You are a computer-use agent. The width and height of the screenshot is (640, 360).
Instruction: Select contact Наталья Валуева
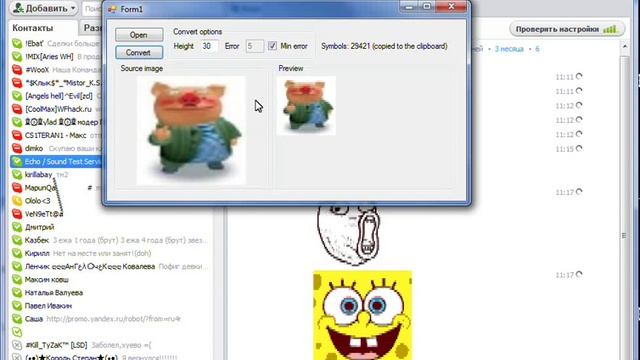pyautogui.click(x=54, y=293)
